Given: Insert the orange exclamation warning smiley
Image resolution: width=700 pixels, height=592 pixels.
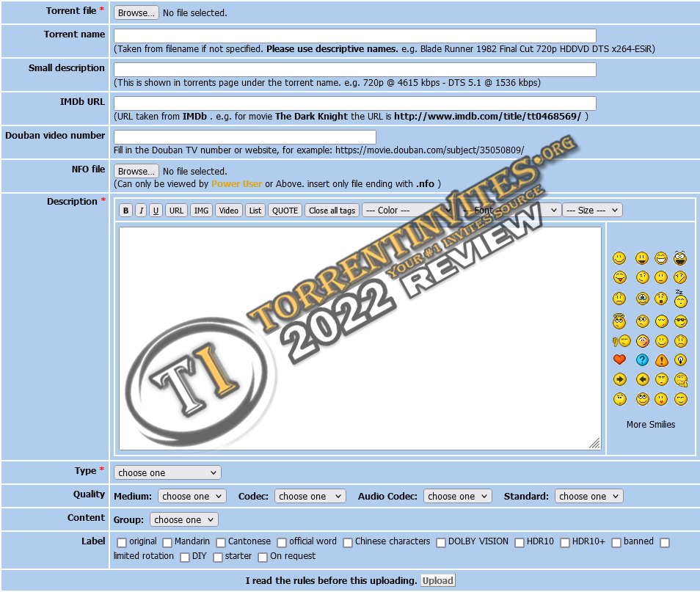Looking at the screenshot, I should click(x=661, y=360).
